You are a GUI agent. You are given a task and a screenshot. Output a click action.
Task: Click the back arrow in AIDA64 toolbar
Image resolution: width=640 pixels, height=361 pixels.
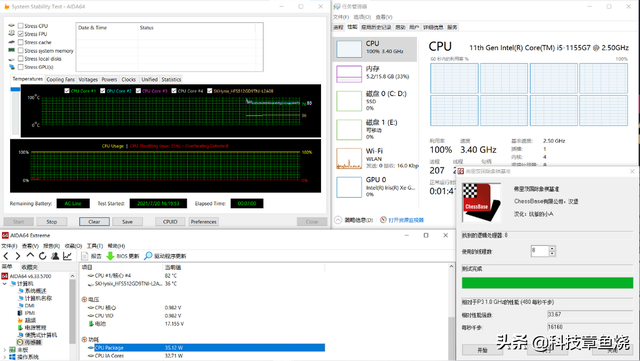[x=6, y=256]
